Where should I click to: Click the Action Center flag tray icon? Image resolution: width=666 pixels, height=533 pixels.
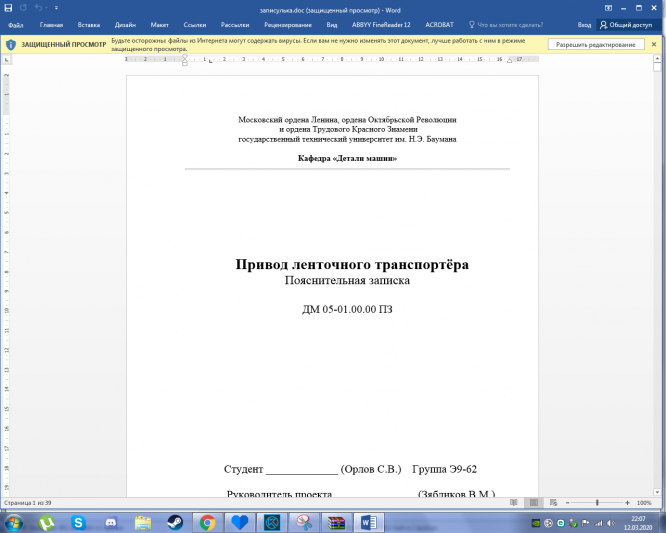tap(586, 523)
